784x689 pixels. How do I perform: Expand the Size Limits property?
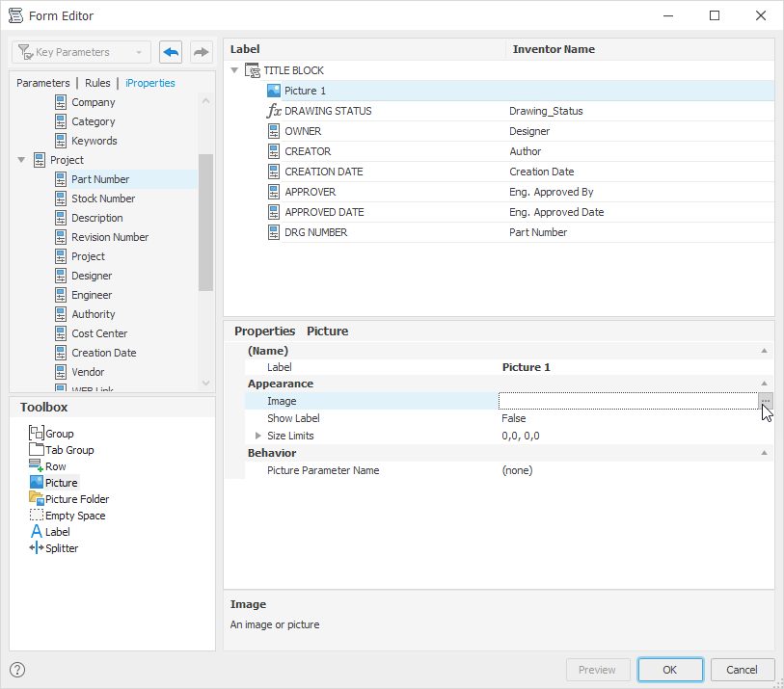(x=258, y=436)
